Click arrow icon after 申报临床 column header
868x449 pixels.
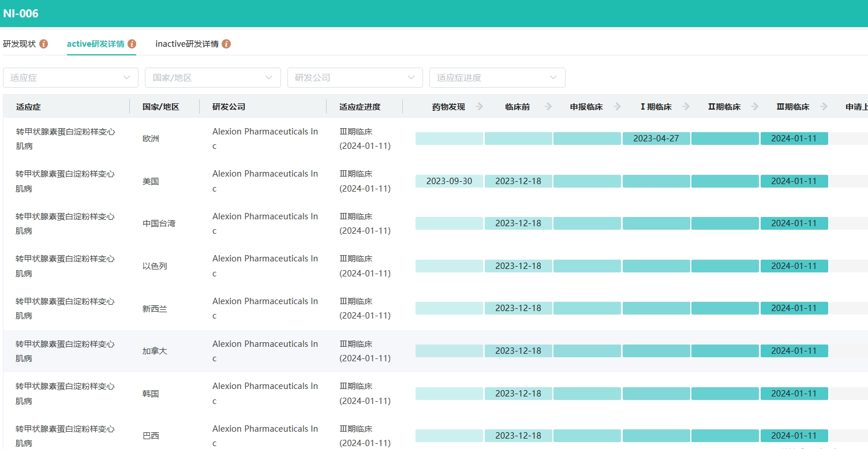coord(617,107)
